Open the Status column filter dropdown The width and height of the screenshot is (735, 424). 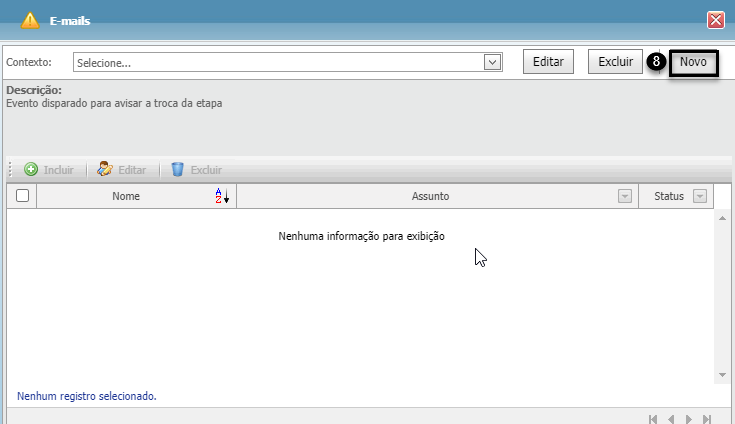click(x=699, y=196)
